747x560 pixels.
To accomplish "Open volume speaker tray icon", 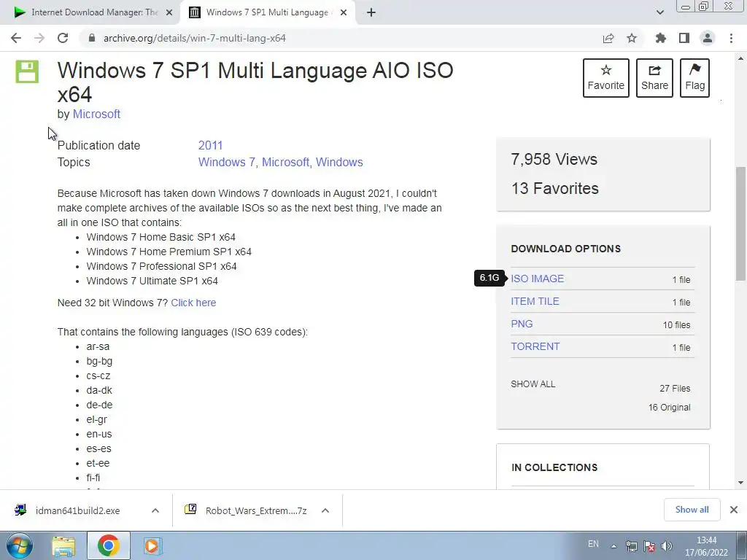I will click(x=667, y=546).
